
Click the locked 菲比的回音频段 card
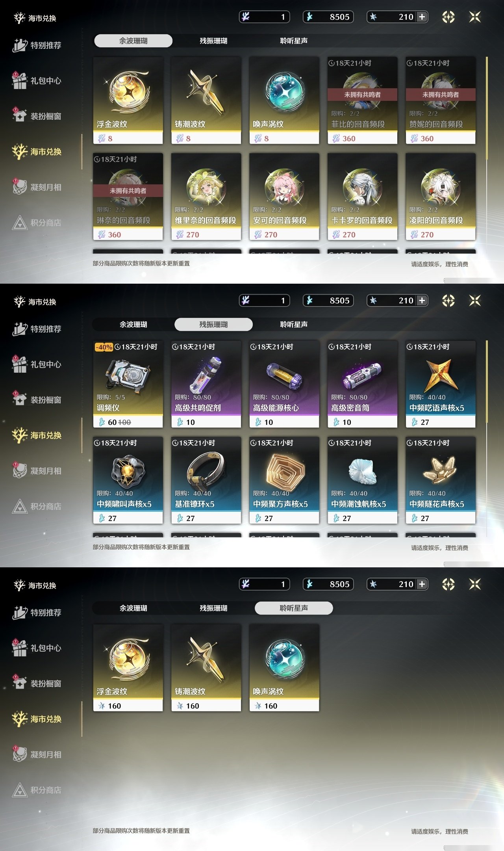[362, 100]
